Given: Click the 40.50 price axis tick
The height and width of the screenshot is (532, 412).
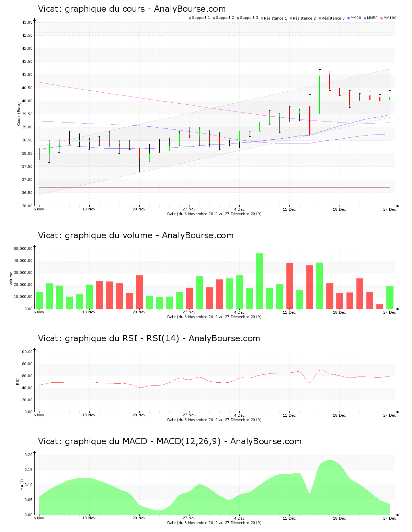Looking at the screenshot, I should (27, 88).
